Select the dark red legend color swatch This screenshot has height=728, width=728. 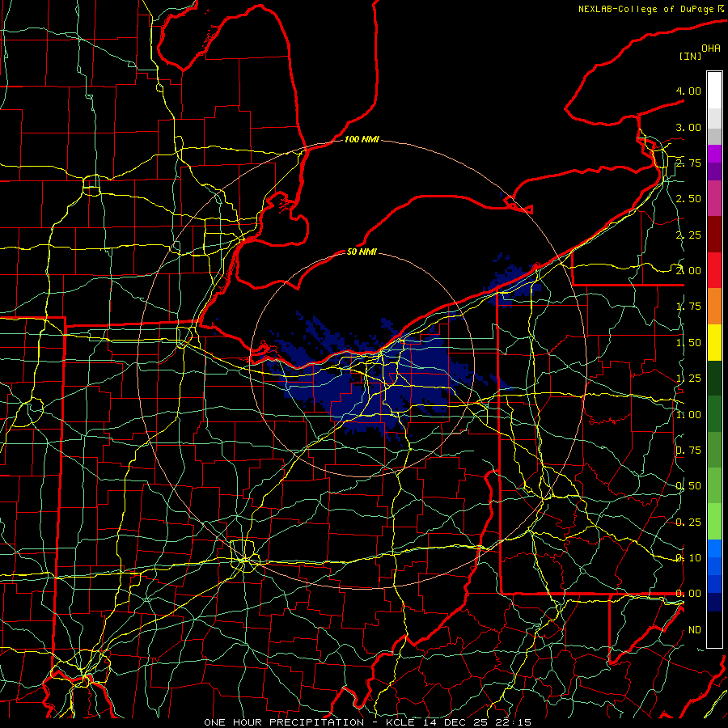coord(714,235)
